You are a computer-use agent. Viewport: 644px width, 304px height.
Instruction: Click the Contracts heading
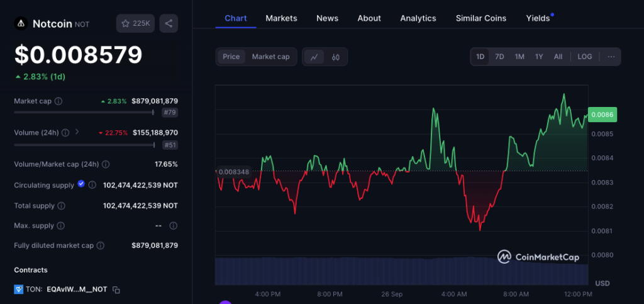31,270
